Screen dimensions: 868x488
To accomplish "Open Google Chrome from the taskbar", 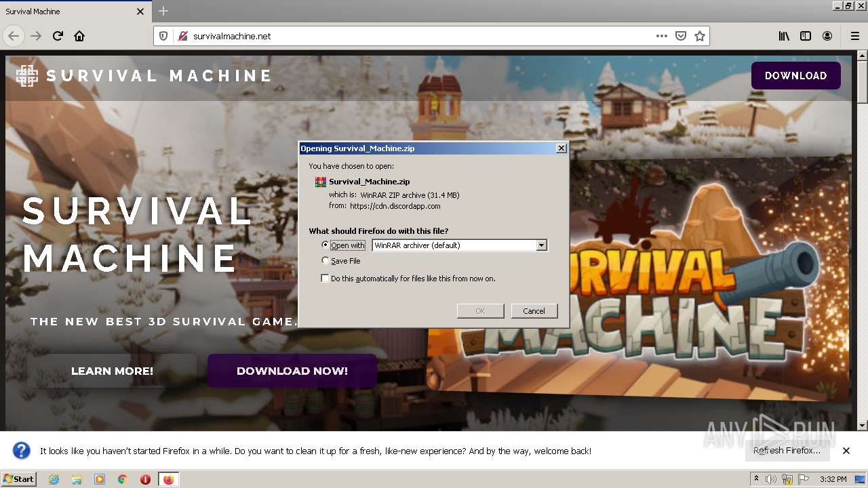I will pyautogui.click(x=123, y=479).
